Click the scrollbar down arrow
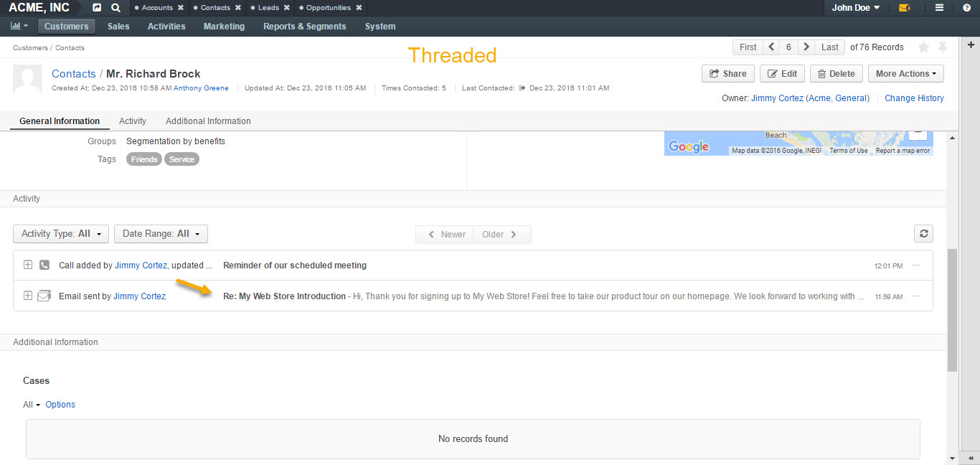Screen dimensions: 980x465 (952, 458)
